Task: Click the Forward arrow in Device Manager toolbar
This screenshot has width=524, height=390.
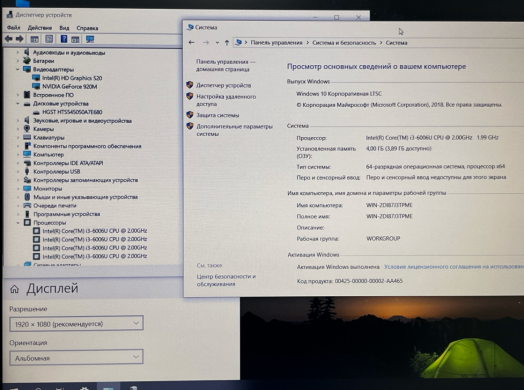Action: coord(20,39)
